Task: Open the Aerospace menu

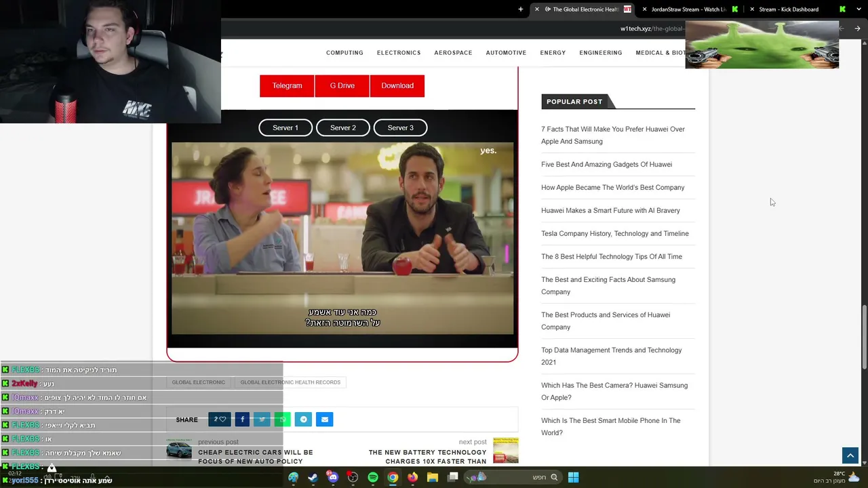Action: point(453,53)
